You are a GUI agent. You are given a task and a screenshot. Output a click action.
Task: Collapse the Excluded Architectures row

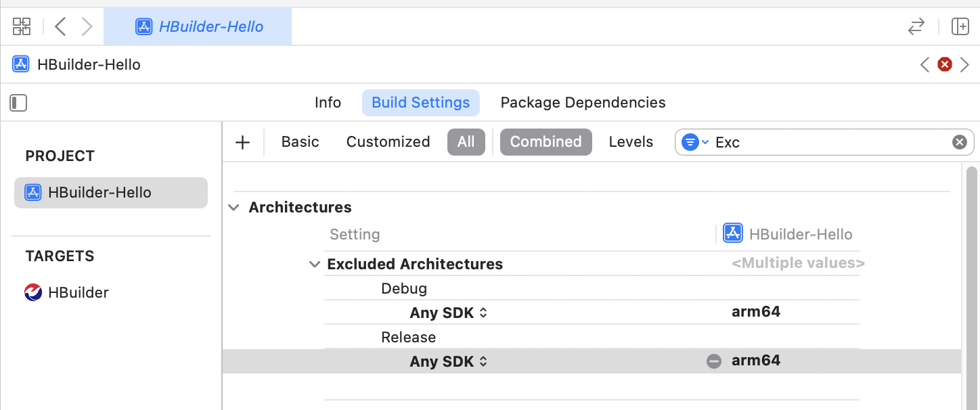pos(314,265)
